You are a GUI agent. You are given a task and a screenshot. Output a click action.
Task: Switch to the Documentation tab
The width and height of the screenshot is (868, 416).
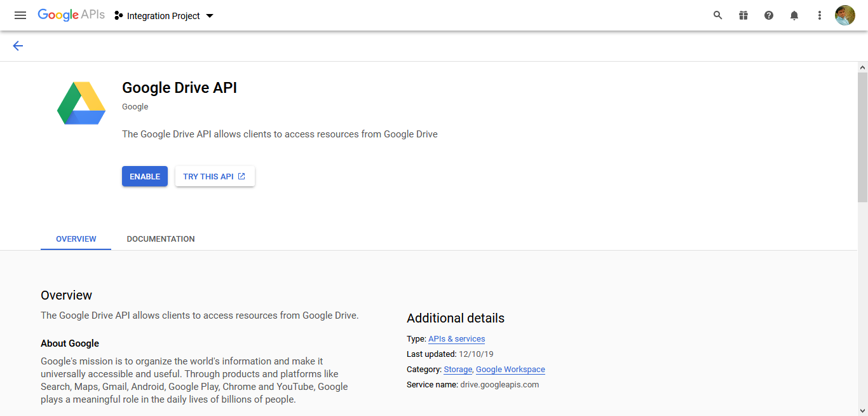[161, 239]
